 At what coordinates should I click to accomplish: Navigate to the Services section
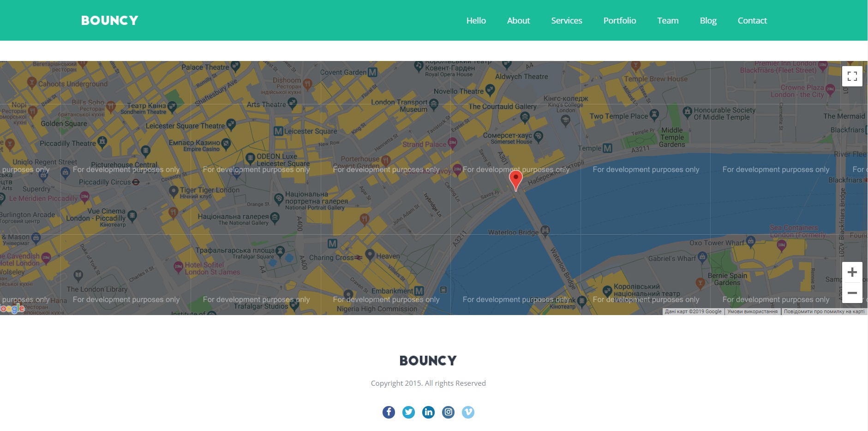pos(567,20)
